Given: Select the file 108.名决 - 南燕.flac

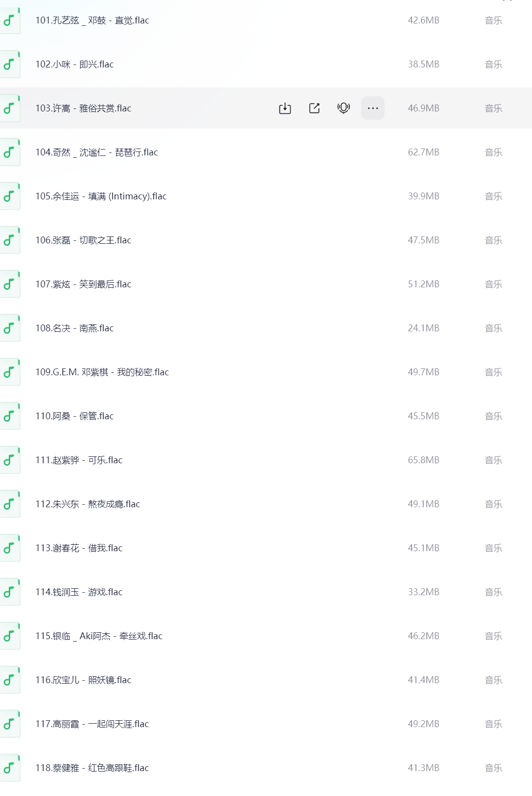Looking at the screenshot, I should (x=75, y=328).
